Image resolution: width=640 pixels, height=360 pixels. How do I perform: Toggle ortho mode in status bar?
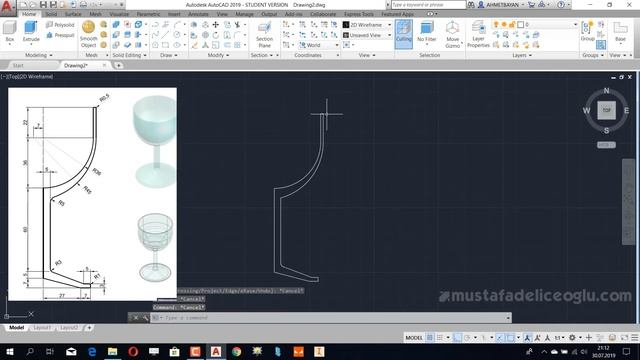tap(457, 338)
